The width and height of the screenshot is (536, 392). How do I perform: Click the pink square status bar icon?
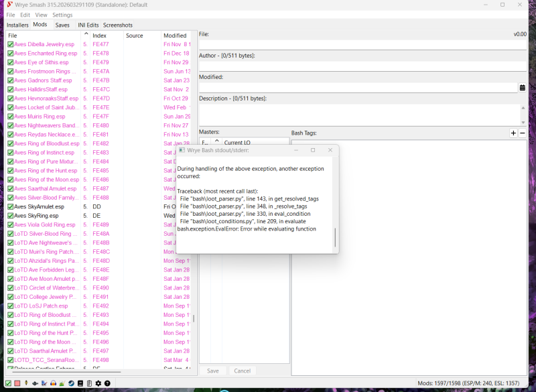coord(17,383)
